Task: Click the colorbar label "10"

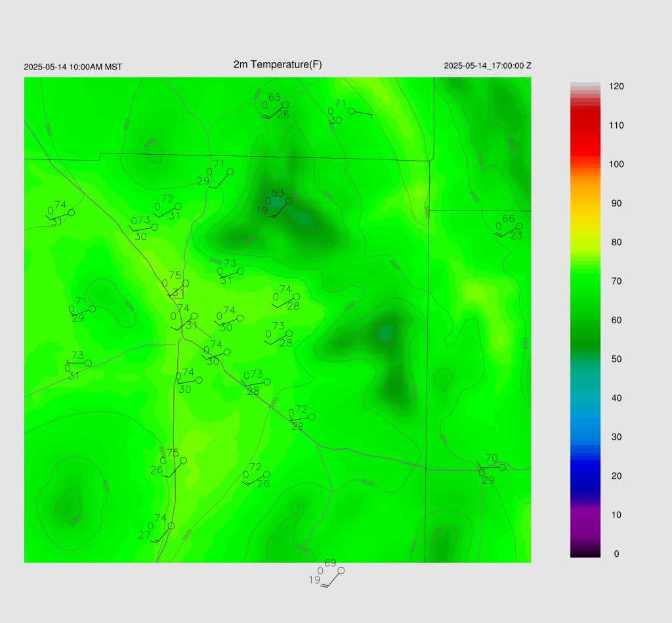Action: (616, 515)
